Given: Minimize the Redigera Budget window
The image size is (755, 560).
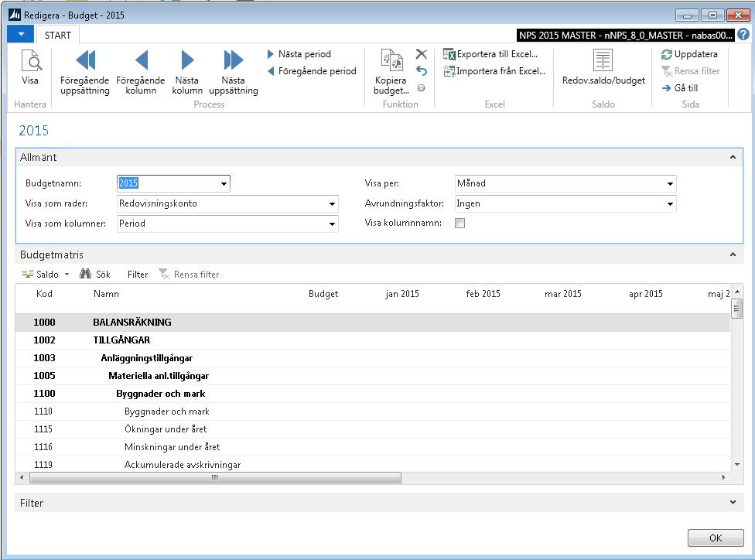Looking at the screenshot, I should pyautogui.click(x=687, y=15).
